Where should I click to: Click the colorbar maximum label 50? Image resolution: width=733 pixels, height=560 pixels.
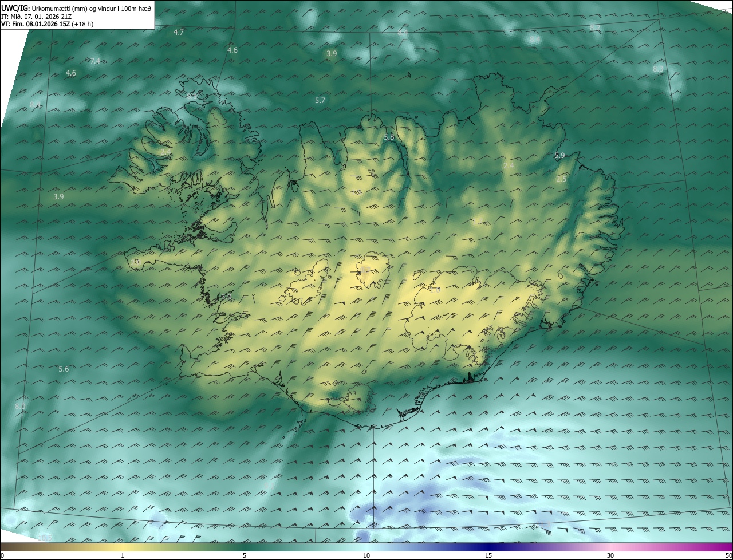728,555
